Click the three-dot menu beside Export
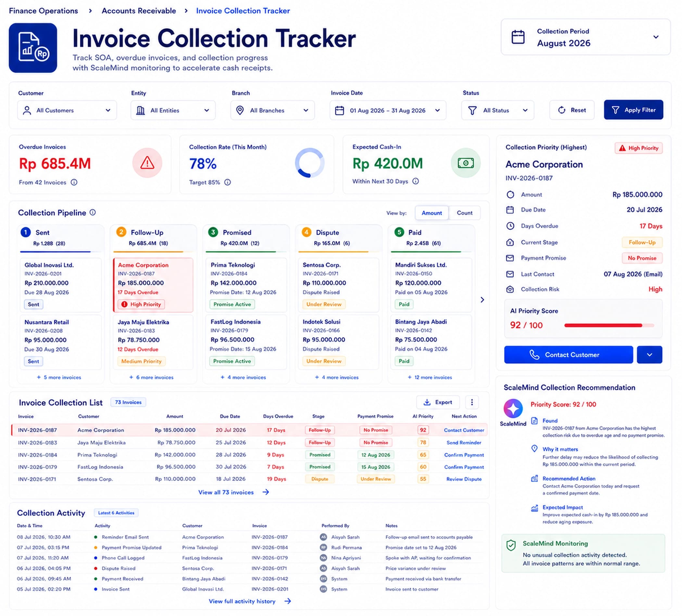Image resolution: width=682 pixels, height=616 pixels. coord(472,402)
